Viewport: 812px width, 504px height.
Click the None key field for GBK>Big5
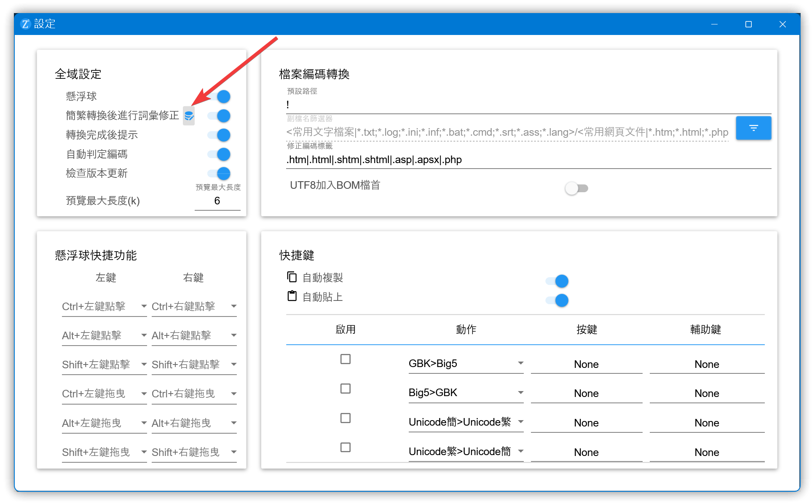click(x=586, y=364)
